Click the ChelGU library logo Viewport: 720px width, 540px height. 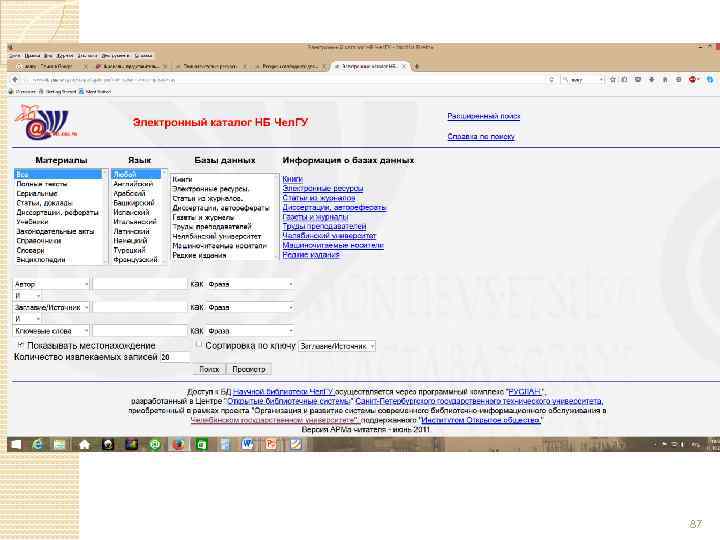tap(44, 122)
